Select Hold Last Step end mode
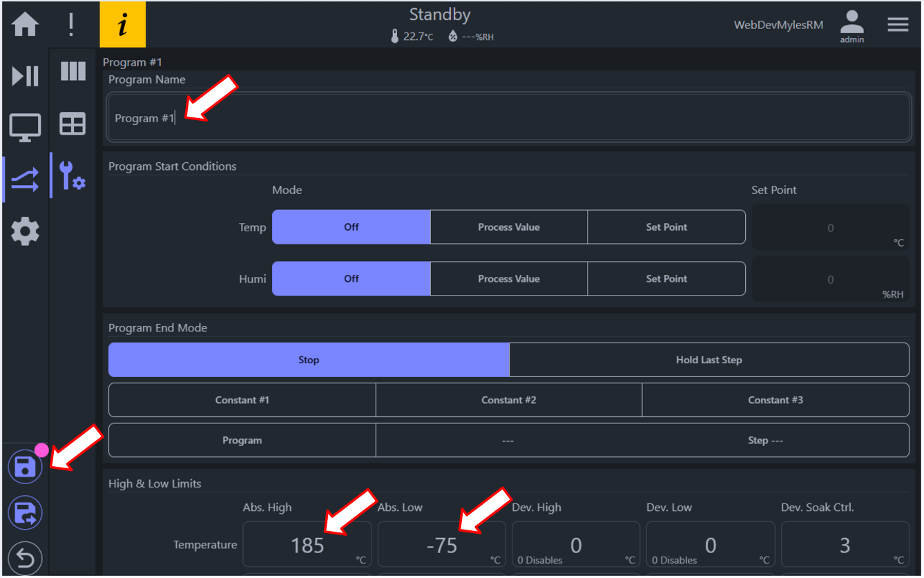 pyautogui.click(x=709, y=360)
